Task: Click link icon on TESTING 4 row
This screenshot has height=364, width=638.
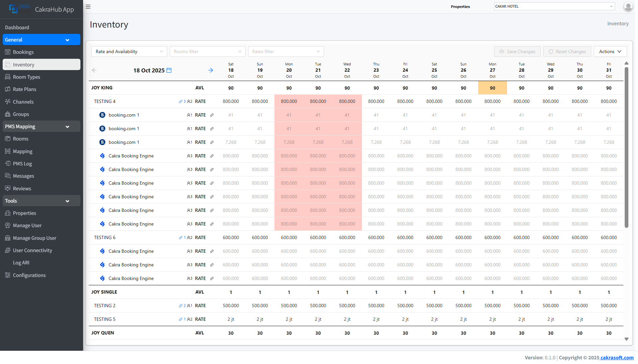Action: 180,102
